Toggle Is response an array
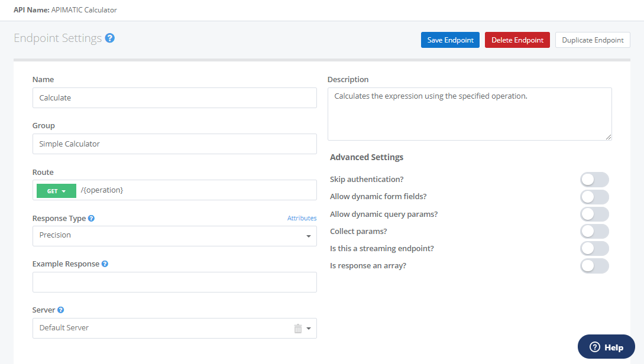 [594, 266]
